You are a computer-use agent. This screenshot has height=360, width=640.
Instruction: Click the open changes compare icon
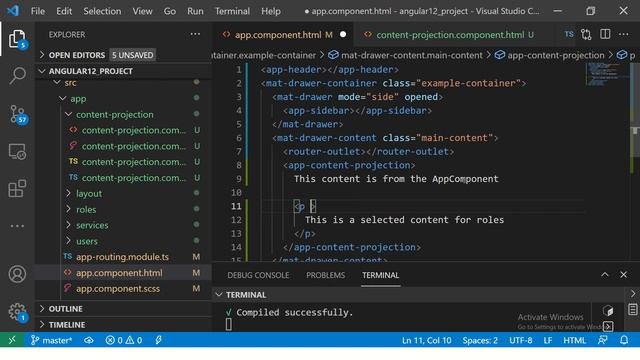(x=586, y=35)
